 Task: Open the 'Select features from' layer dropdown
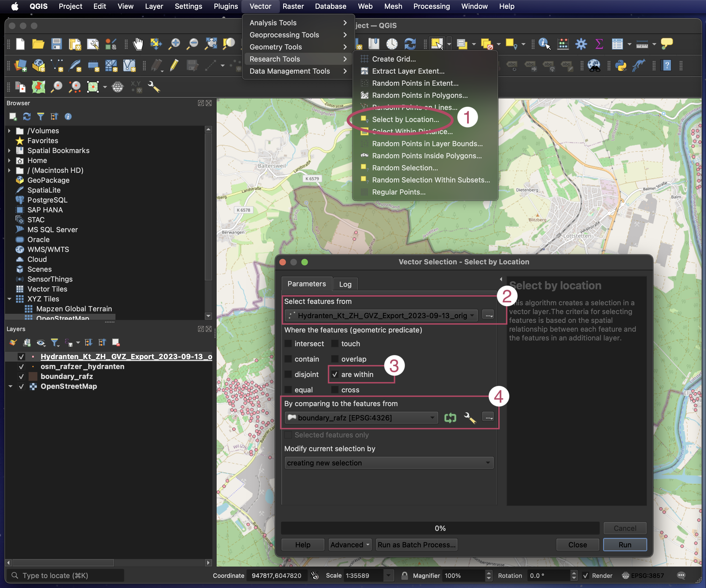381,315
